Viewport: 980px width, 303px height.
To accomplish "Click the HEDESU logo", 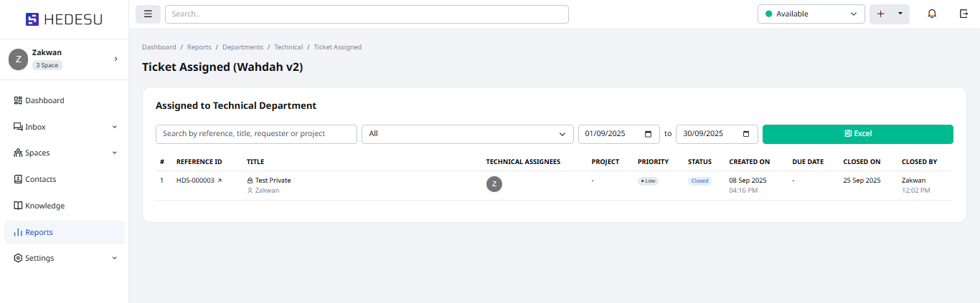I will click(65, 19).
